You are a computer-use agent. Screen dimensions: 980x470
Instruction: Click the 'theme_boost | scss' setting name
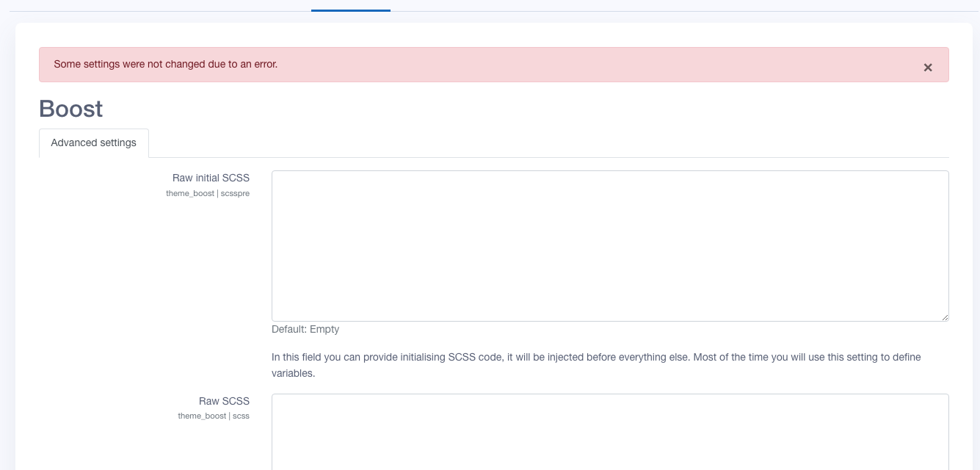(214, 416)
